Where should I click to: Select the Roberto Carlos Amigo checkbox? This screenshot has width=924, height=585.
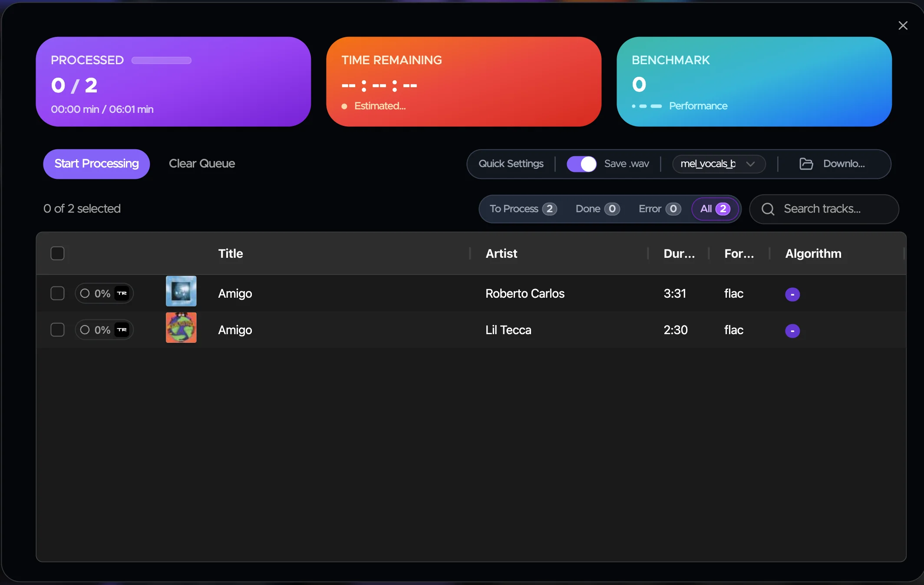(57, 293)
